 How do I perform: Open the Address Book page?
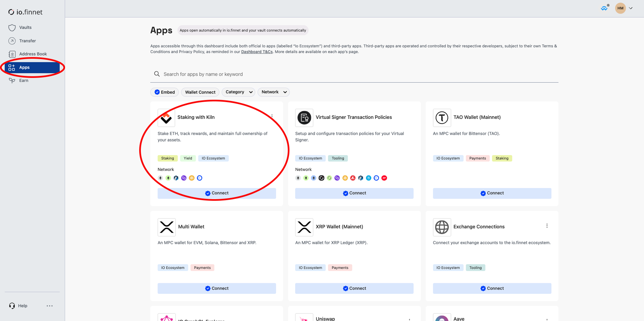click(32, 54)
